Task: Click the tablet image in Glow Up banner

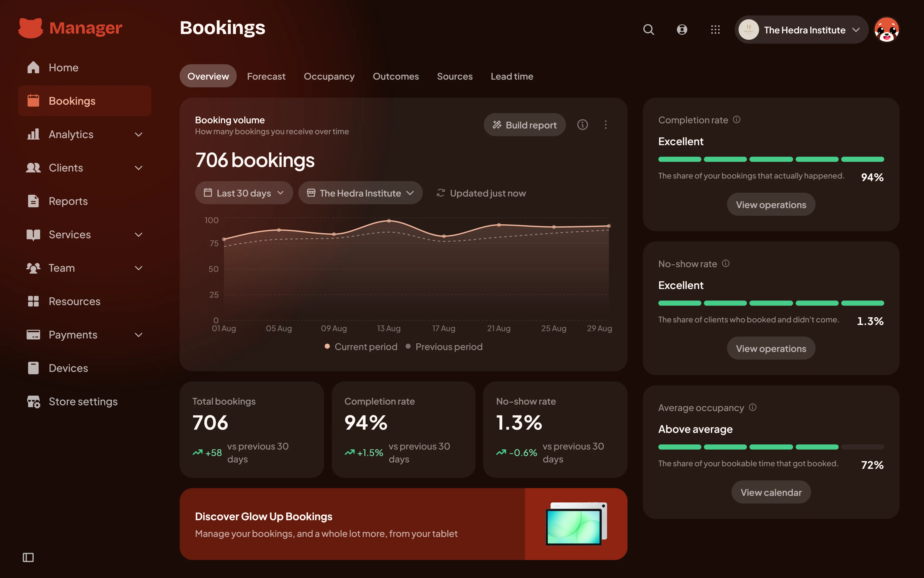Action: click(576, 524)
